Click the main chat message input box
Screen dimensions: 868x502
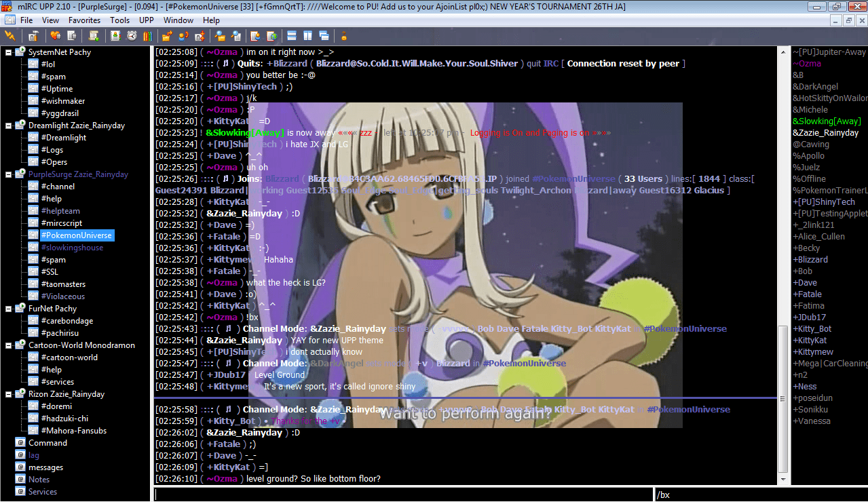tap(403, 495)
